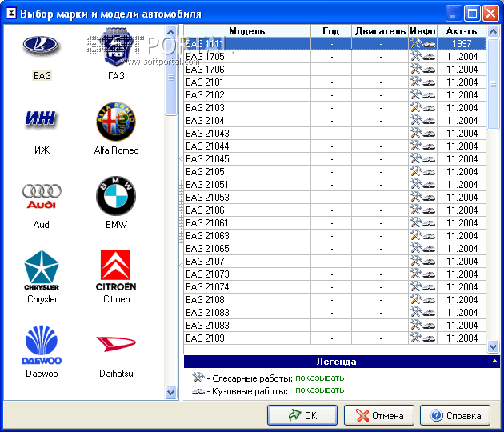The height and width of the screenshot is (432, 504).
Task: Choose the Daihatsu logo
Action: coord(116,344)
